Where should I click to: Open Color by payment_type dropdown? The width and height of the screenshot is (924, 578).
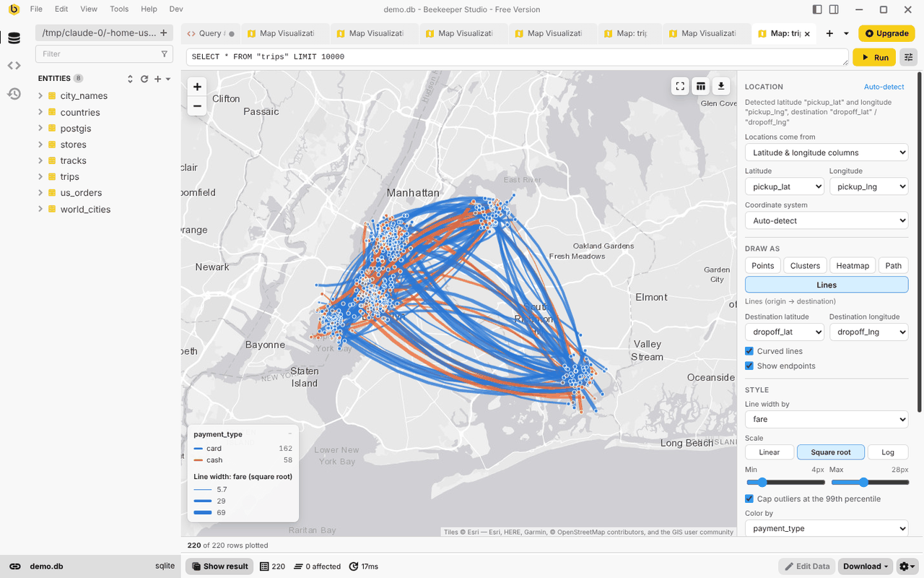pyautogui.click(x=827, y=528)
